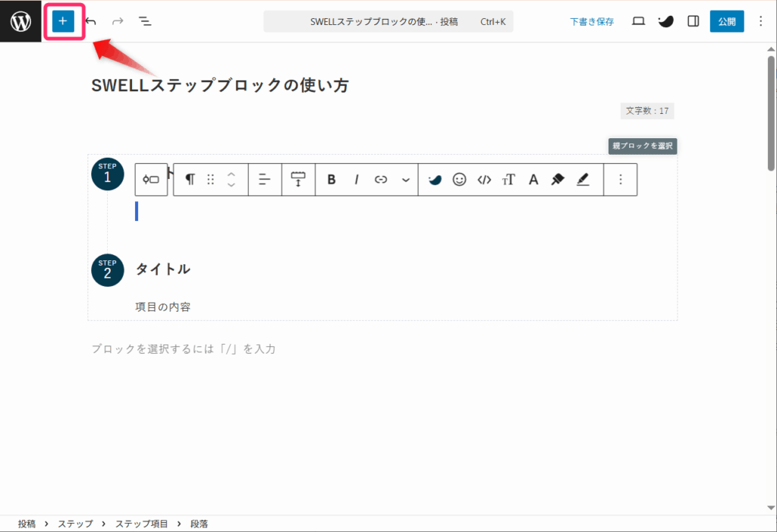
Task: Open text color picker A icon
Action: pyautogui.click(x=533, y=180)
